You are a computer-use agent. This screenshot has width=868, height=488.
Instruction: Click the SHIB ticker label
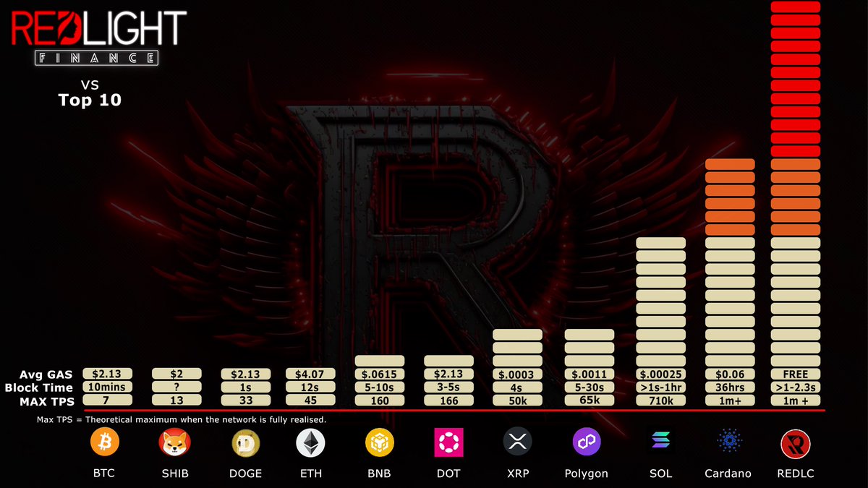tap(174, 474)
